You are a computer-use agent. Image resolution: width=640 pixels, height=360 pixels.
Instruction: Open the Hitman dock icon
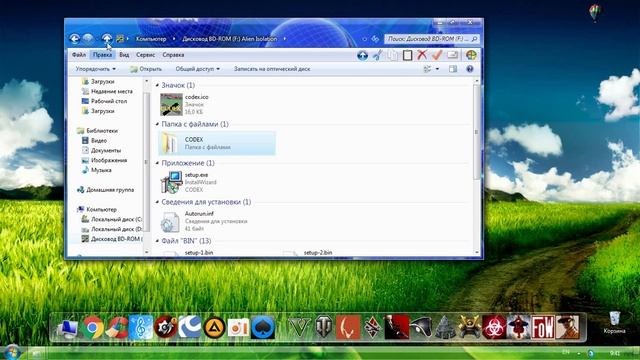click(x=396, y=327)
